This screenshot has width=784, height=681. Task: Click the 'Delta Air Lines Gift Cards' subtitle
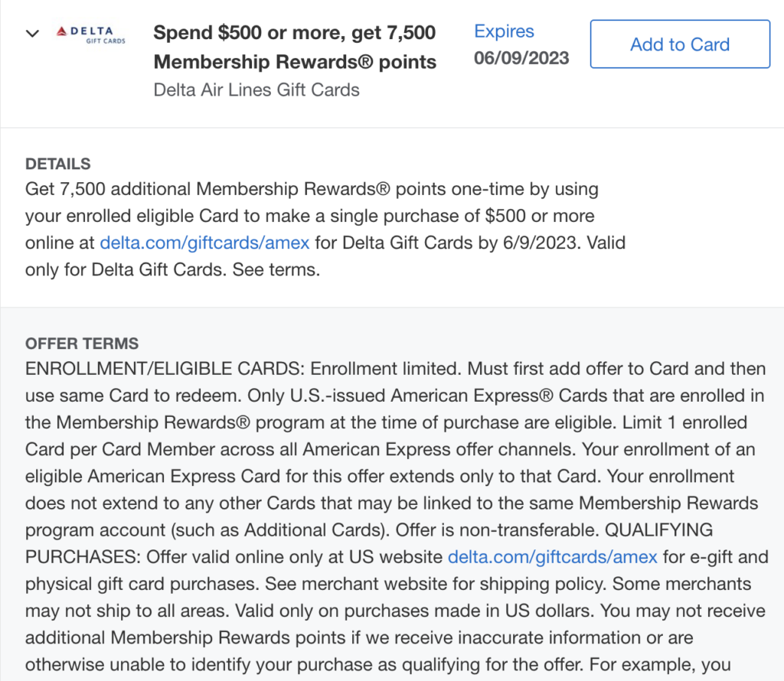(x=256, y=90)
